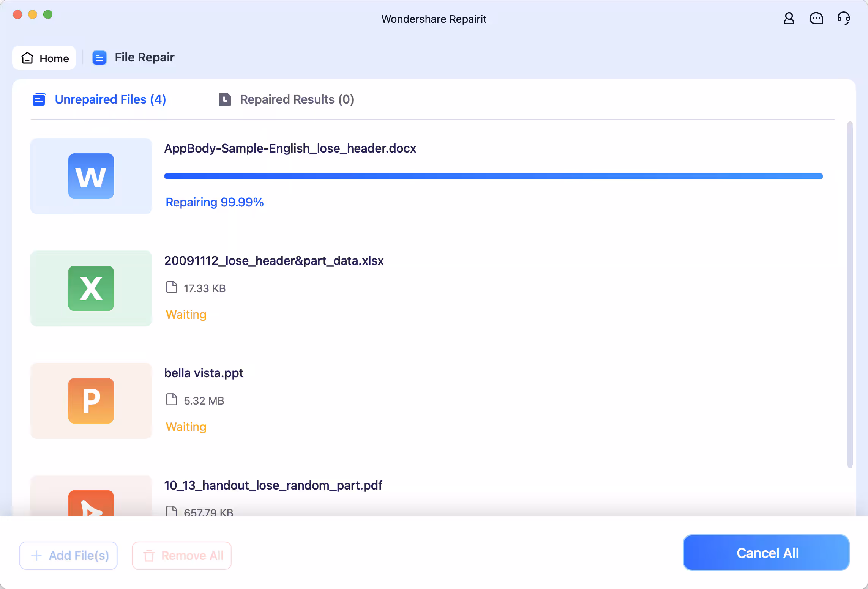868x589 pixels.
Task: Click the Repaired Results tab icon
Action: coord(225,99)
